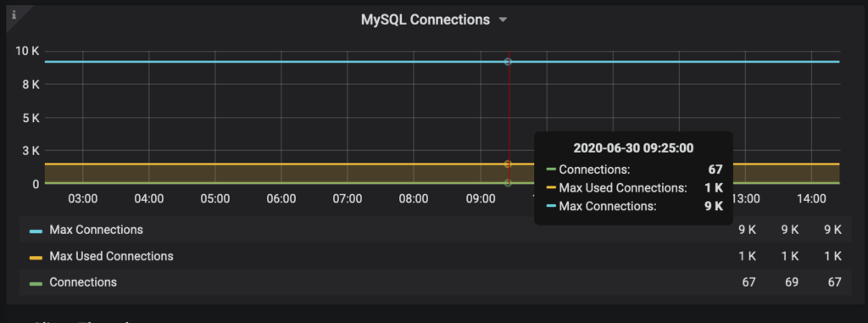This screenshot has width=868, height=323.
Task: Click the 5 K y-axis label
Action: click(31, 118)
